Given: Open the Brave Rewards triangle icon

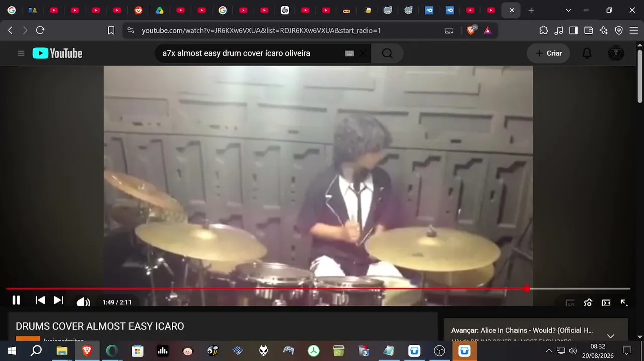Looking at the screenshot, I should [487, 30].
